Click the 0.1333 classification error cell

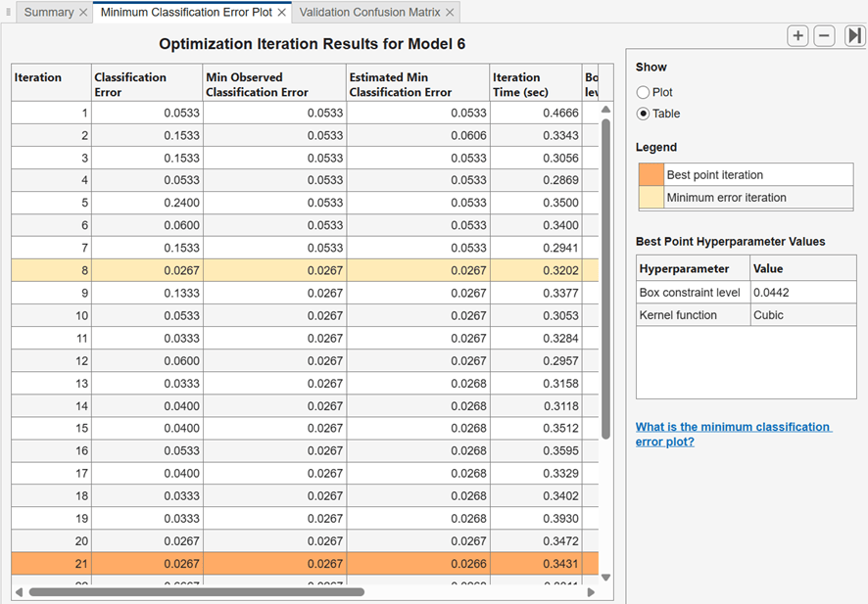click(x=147, y=293)
